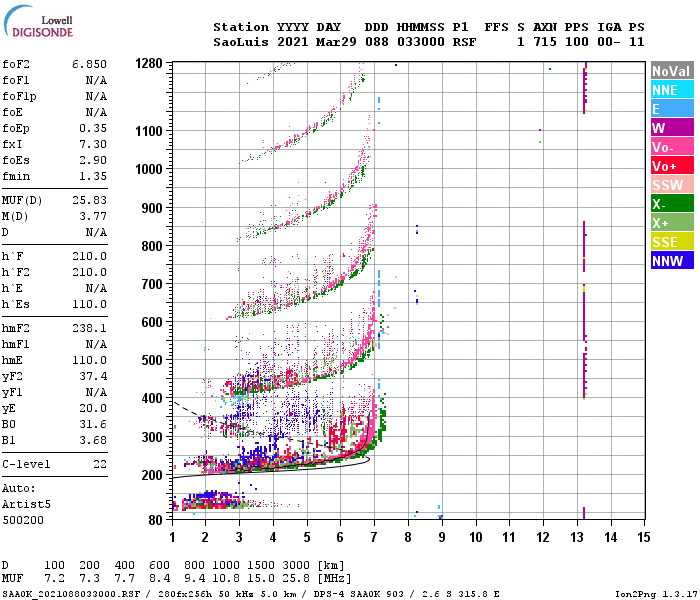Click the yF2 value 37.4

coord(93,376)
